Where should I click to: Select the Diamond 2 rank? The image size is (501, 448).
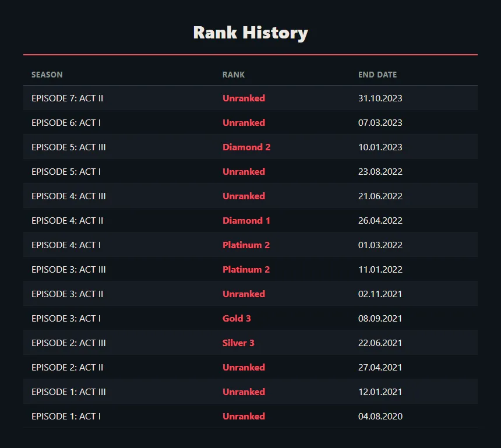click(x=246, y=147)
